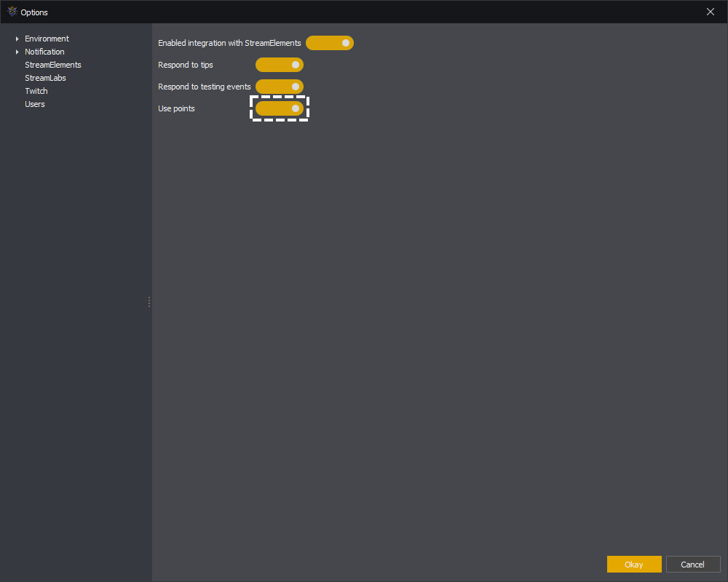This screenshot has width=728, height=582.
Task: Open the Users settings page
Action: pyautogui.click(x=35, y=104)
